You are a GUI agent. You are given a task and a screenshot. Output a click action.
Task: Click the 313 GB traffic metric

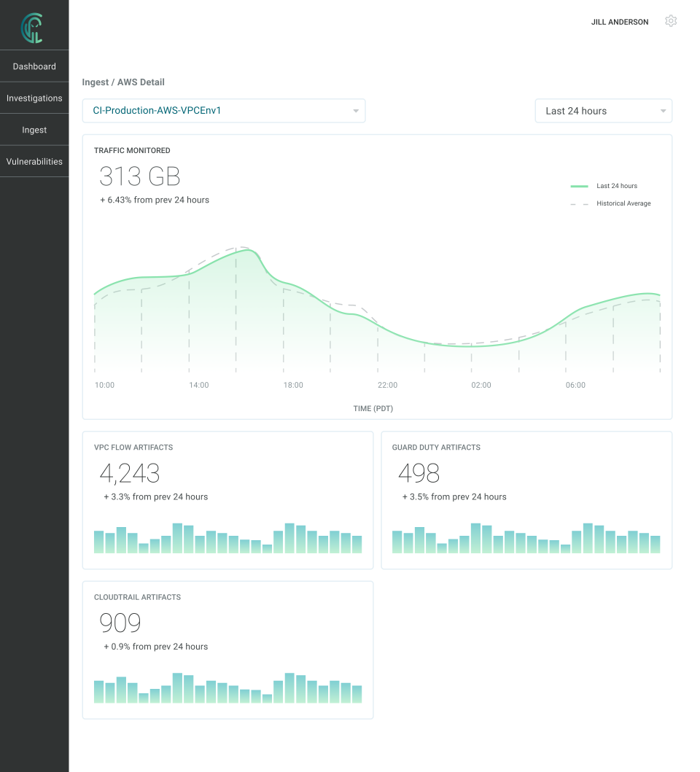coord(139,176)
